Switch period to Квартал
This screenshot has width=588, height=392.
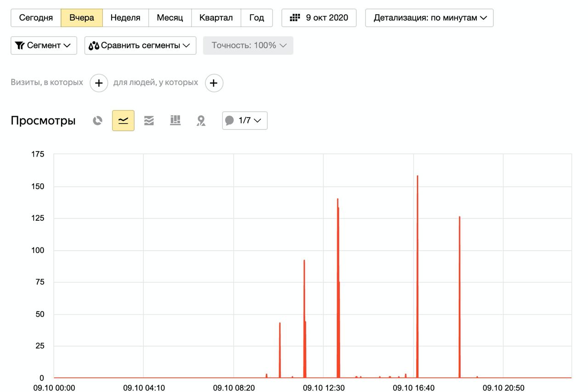(216, 18)
